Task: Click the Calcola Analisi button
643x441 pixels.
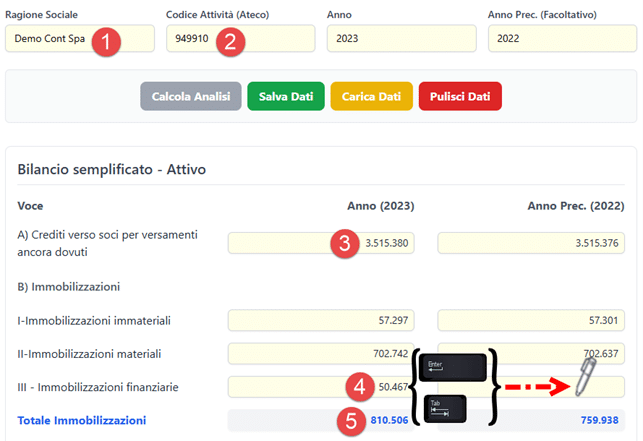Action: [x=191, y=96]
